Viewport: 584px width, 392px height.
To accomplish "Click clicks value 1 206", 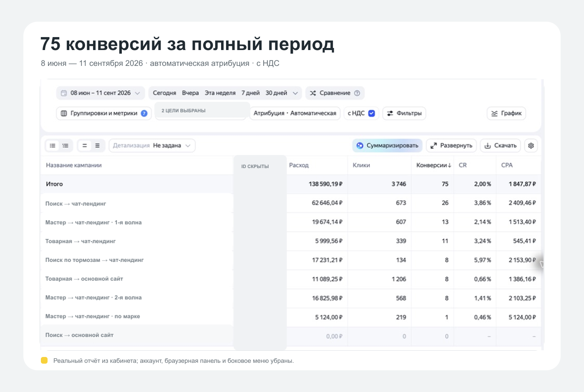I will [399, 279].
